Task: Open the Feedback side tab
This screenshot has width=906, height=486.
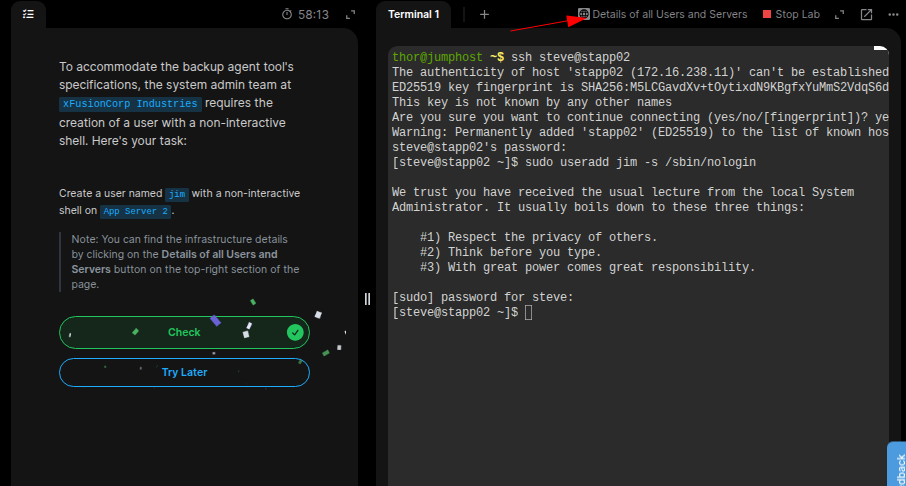Action: point(896,464)
